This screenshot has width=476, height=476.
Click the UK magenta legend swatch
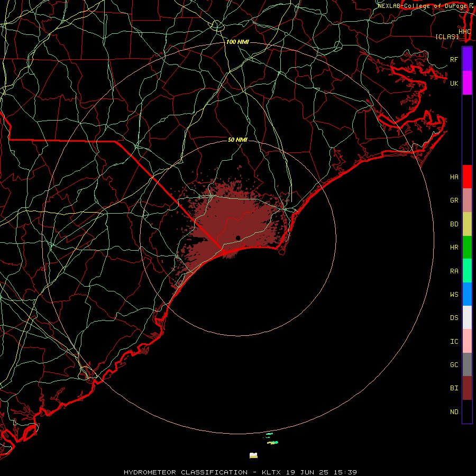pyautogui.click(x=467, y=83)
